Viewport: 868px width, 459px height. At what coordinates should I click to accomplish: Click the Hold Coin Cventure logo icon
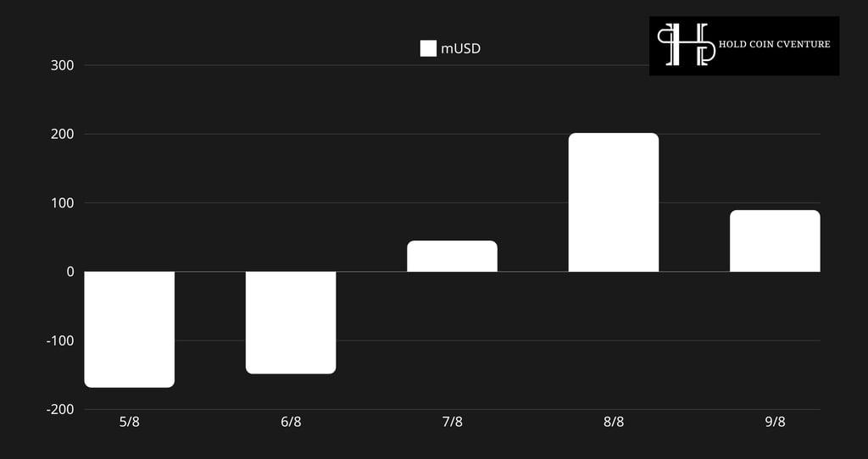point(686,45)
